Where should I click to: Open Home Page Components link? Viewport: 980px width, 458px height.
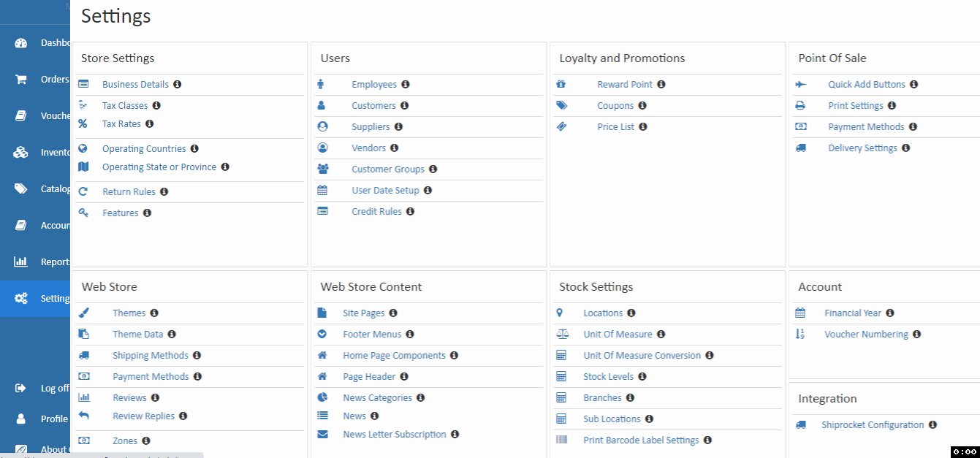[394, 356]
